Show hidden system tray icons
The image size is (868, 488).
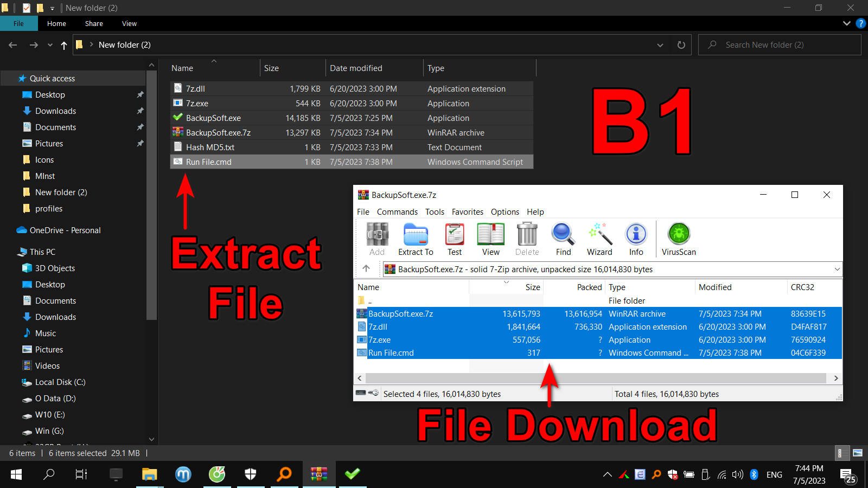608,474
